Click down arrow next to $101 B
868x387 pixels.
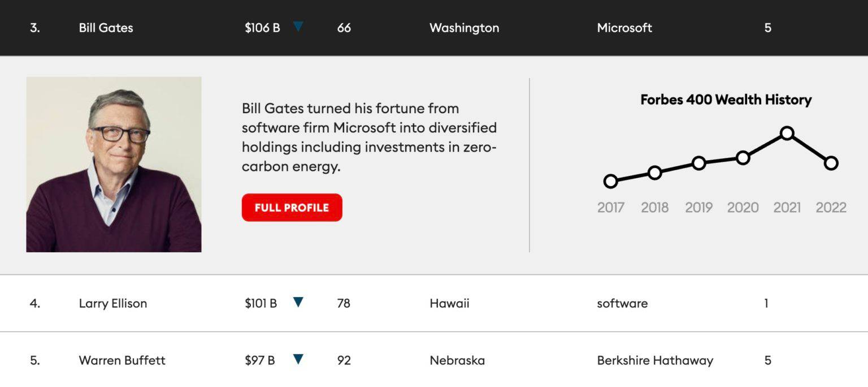pyautogui.click(x=298, y=302)
